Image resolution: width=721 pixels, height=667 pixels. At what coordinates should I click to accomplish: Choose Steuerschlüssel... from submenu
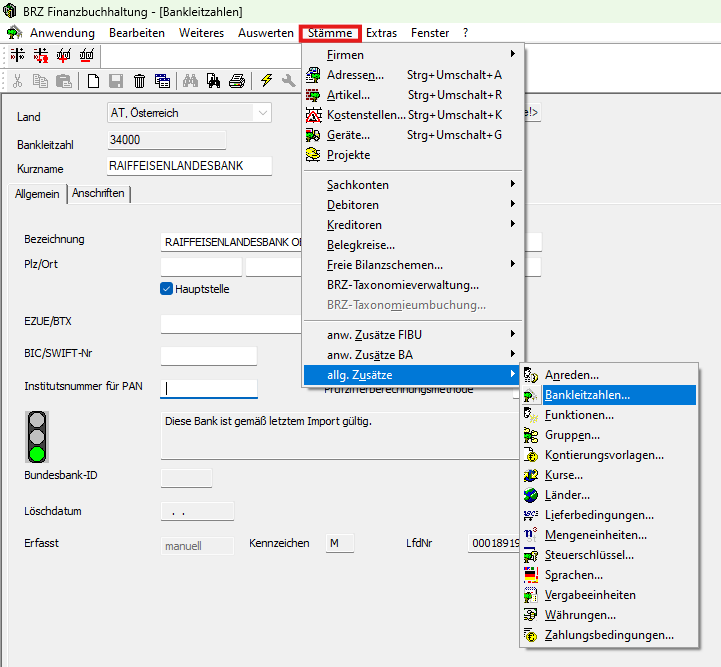pyautogui.click(x=610, y=555)
